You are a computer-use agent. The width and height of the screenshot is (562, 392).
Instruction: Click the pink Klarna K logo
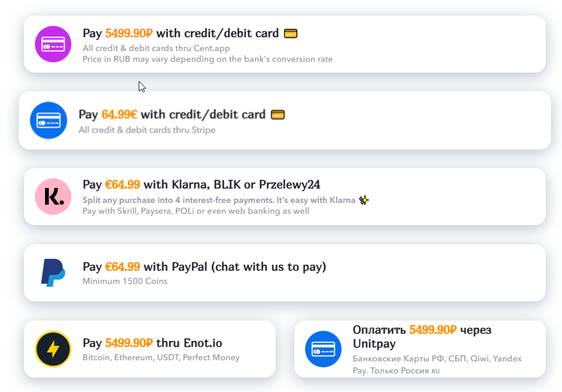(x=53, y=196)
